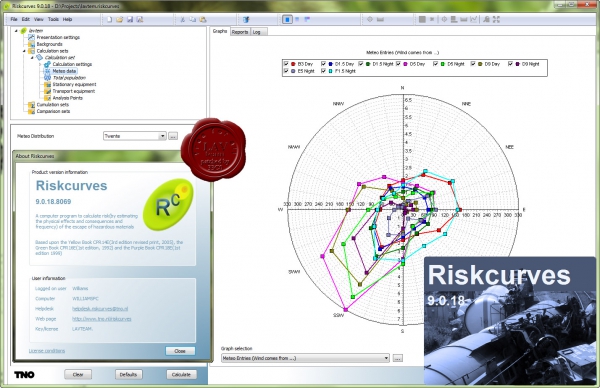Open the Graph selection dropdown
This screenshot has width=600, height=388.
click(386, 358)
